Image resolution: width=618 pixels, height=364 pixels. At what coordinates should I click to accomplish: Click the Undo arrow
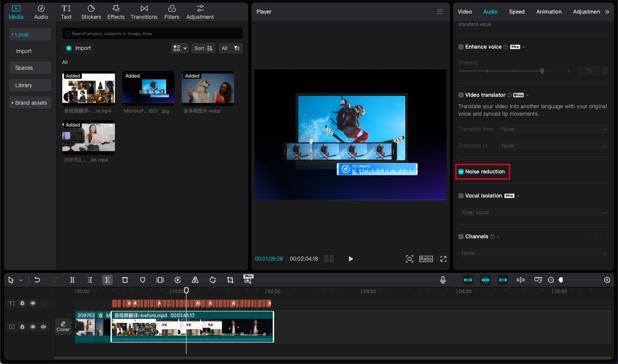37,280
